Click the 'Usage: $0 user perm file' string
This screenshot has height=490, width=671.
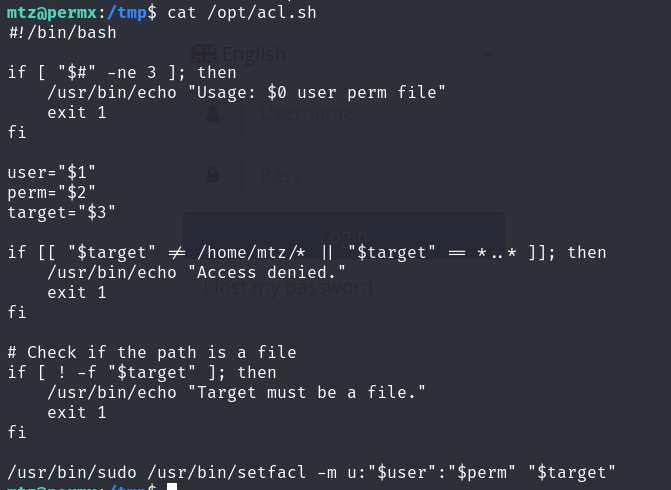321,92
